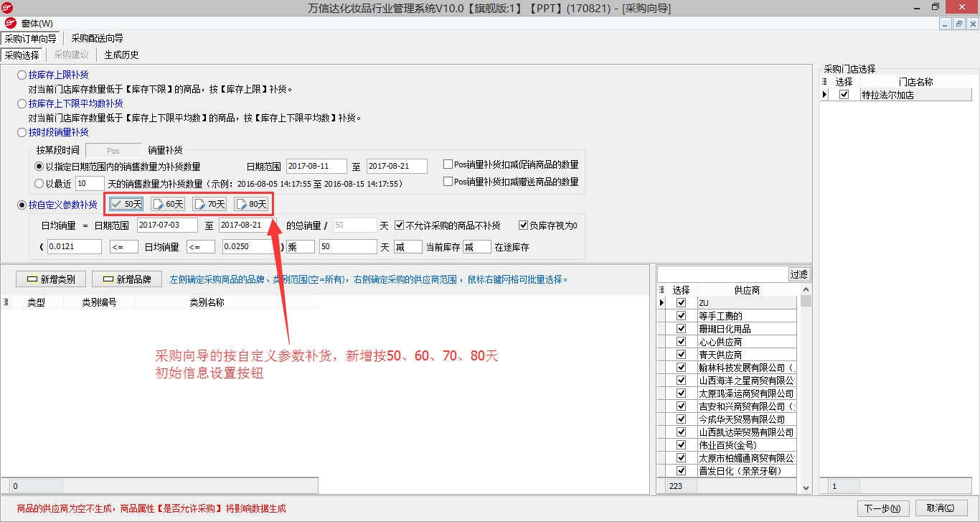Click the 类别编号 column header
Image resolution: width=980 pixels, height=522 pixels.
pos(99,303)
